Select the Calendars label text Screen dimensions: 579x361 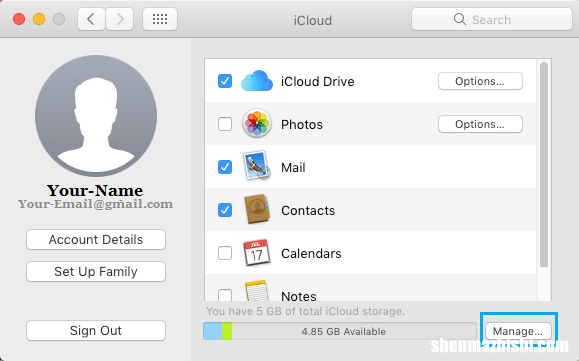pos(311,254)
